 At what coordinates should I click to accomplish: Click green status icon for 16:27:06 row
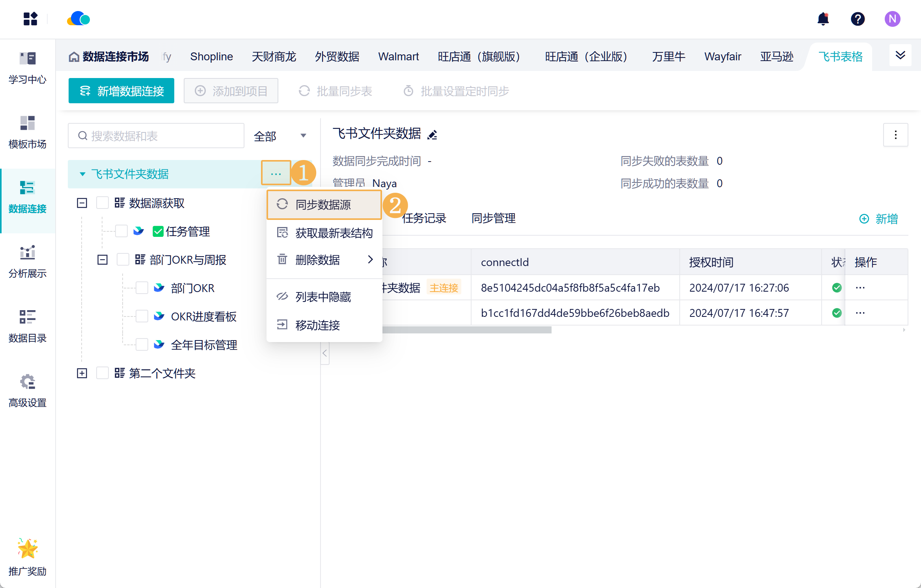(x=837, y=288)
